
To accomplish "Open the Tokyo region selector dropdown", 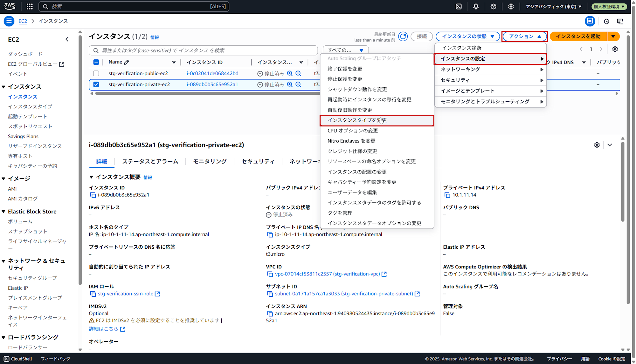I will pos(553,6).
